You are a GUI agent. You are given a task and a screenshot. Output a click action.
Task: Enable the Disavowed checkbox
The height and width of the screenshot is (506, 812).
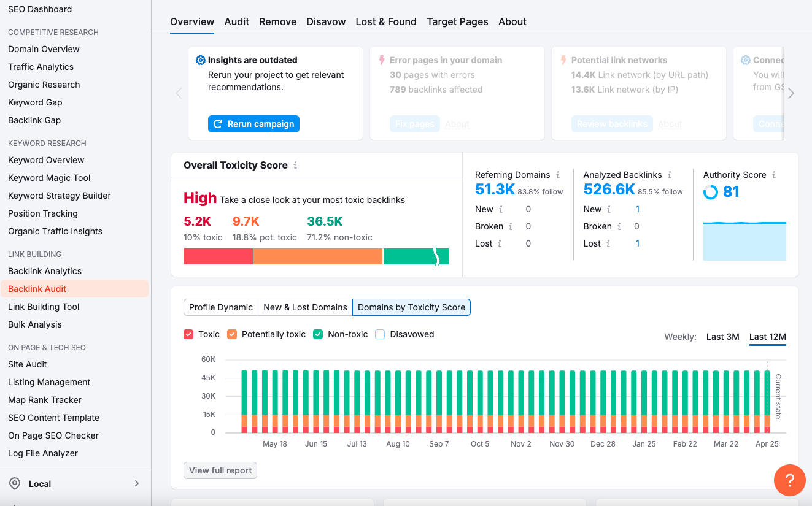coord(379,334)
